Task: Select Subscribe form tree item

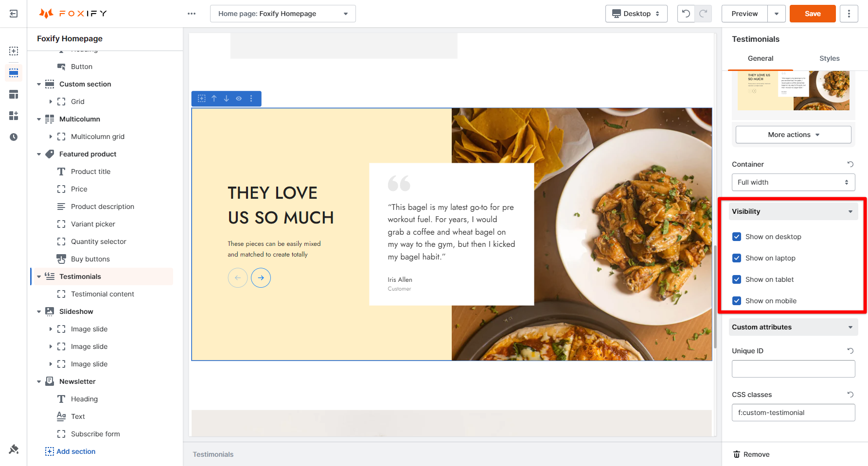Action: coord(95,434)
